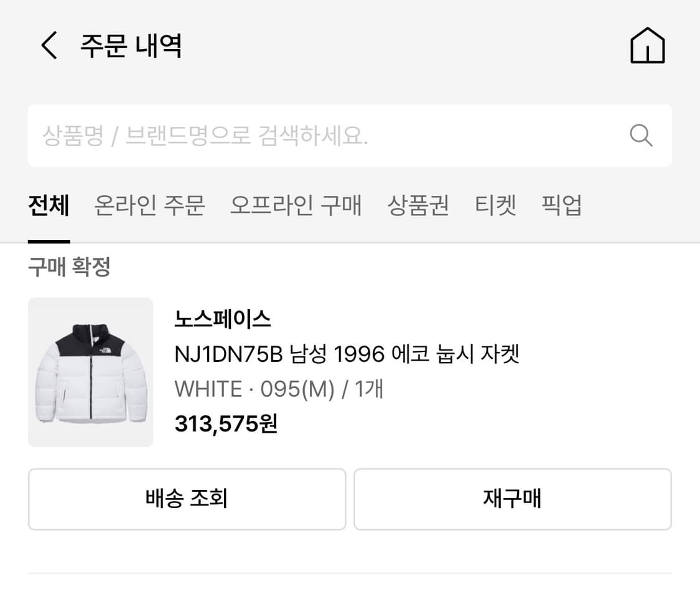Tap the WHITE · 095(M) option text
This screenshot has height=592, width=700.
click(x=278, y=389)
